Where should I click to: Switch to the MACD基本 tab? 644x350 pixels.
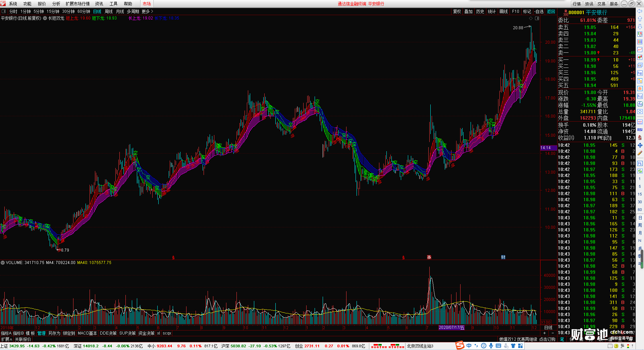click(87, 333)
